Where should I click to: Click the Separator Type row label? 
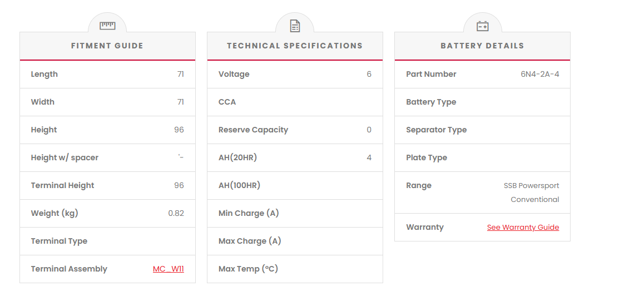coord(436,130)
